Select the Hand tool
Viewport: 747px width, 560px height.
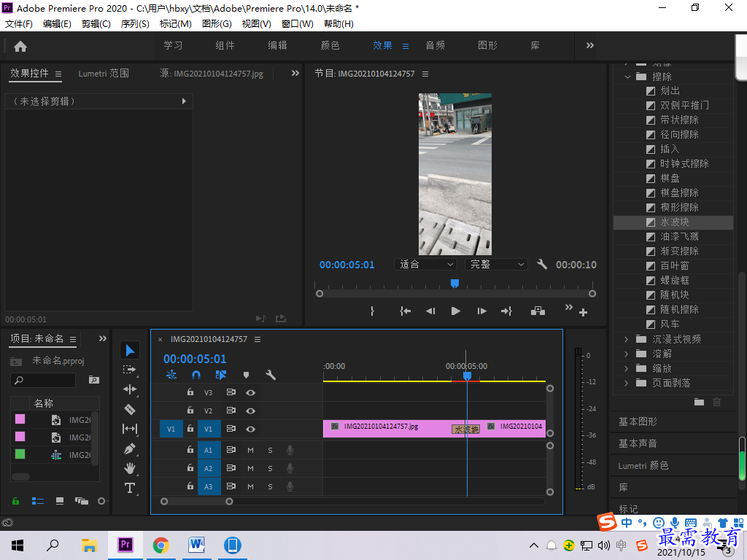[130, 468]
